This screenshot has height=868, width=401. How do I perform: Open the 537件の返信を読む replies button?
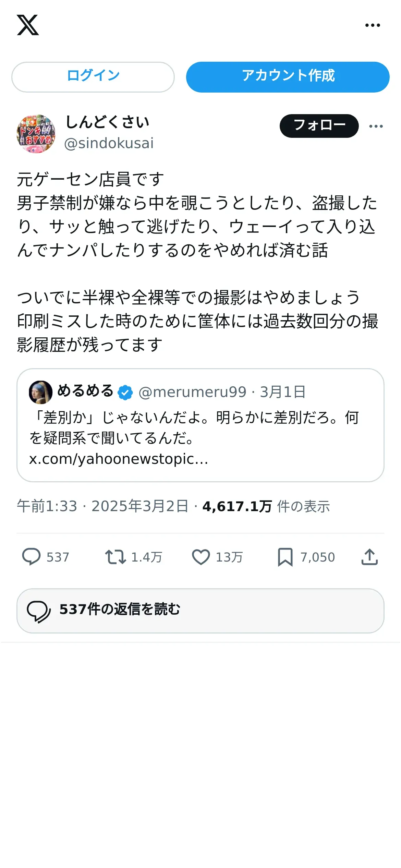200,611
